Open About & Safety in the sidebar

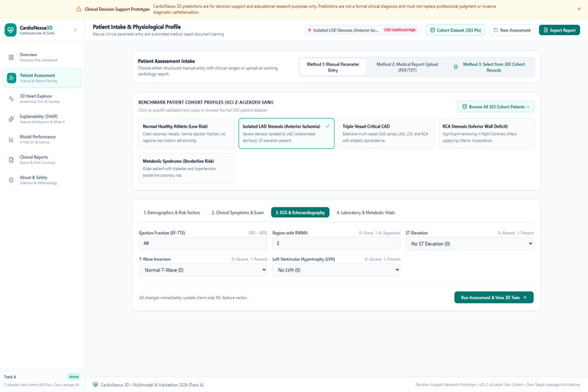[x=42, y=180]
